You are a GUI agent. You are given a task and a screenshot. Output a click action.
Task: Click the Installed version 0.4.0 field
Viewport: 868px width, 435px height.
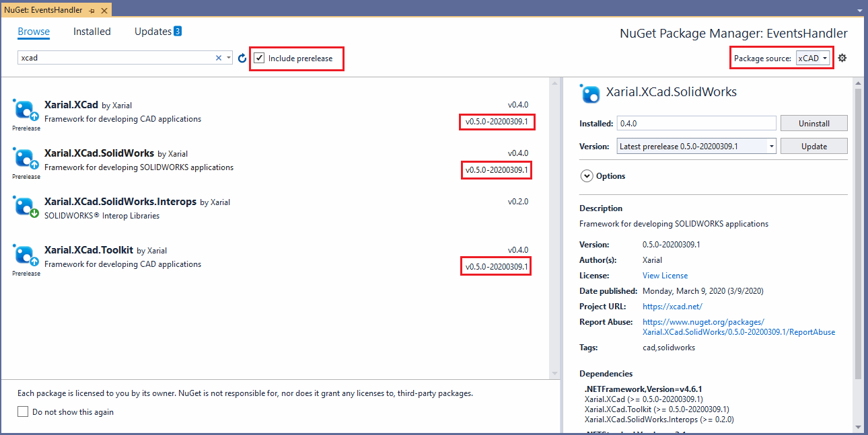[696, 124]
